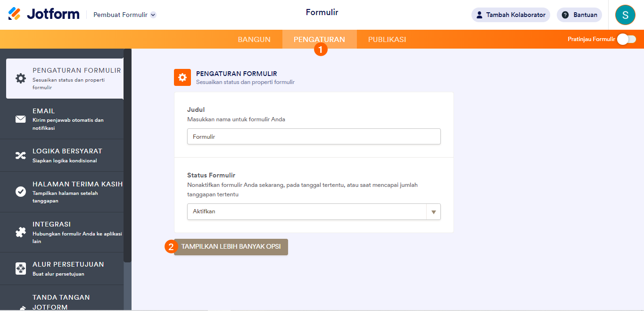Image resolution: width=644 pixels, height=311 pixels.
Task: Click the PENGATURAN FORMULIR heading text
Action: pos(237,74)
